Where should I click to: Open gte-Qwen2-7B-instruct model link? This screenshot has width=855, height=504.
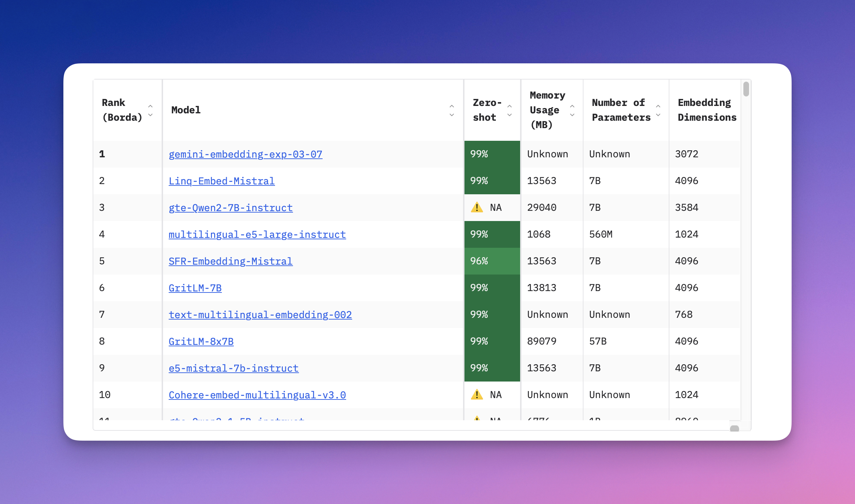(x=231, y=208)
